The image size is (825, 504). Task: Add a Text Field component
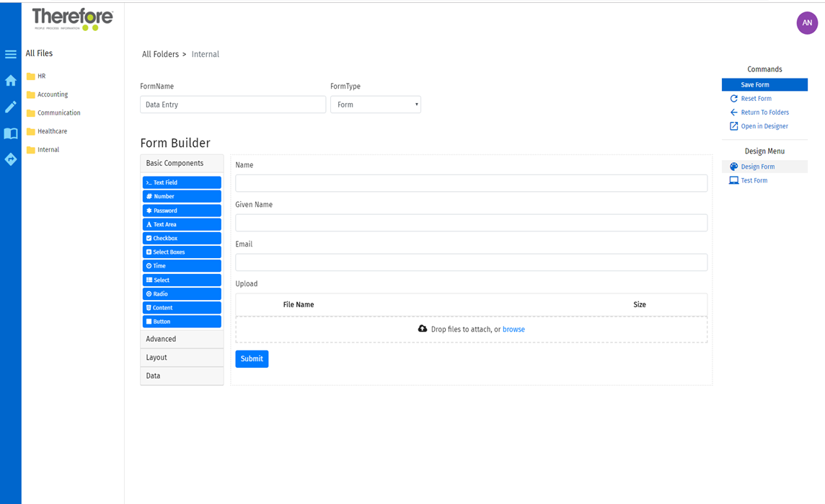click(x=182, y=182)
